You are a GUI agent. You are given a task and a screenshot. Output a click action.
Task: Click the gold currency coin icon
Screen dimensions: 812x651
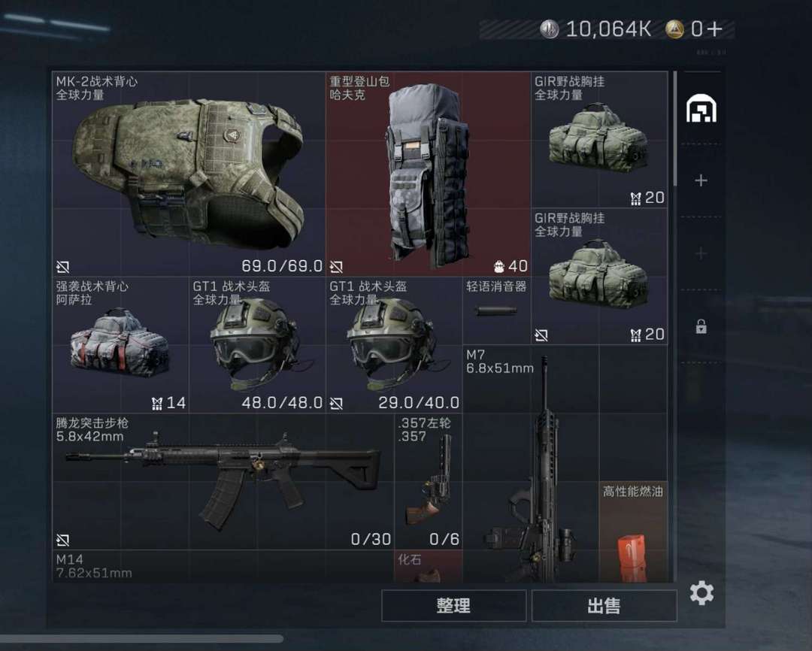(x=674, y=29)
